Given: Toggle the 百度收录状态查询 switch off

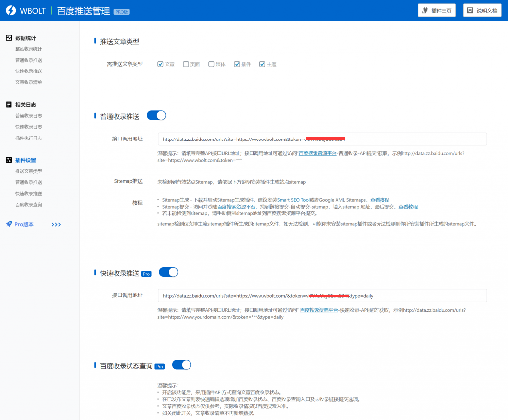Looking at the screenshot, I should click(x=181, y=364).
